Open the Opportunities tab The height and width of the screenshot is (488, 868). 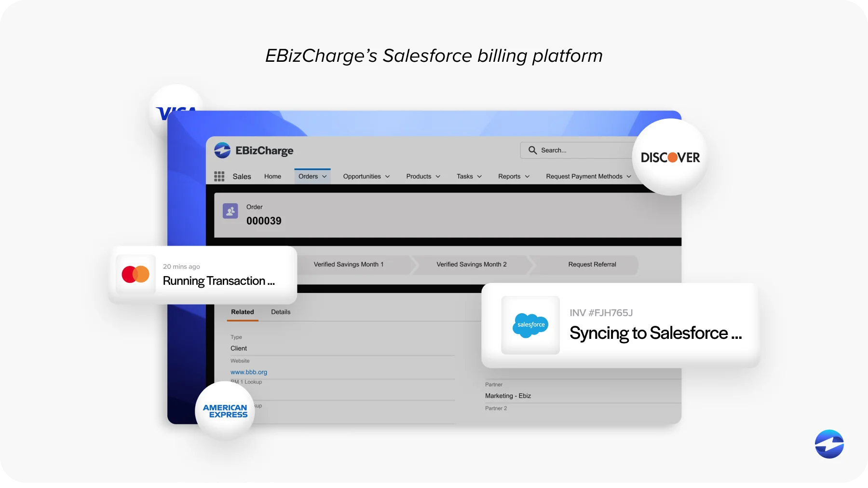(x=362, y=176)
